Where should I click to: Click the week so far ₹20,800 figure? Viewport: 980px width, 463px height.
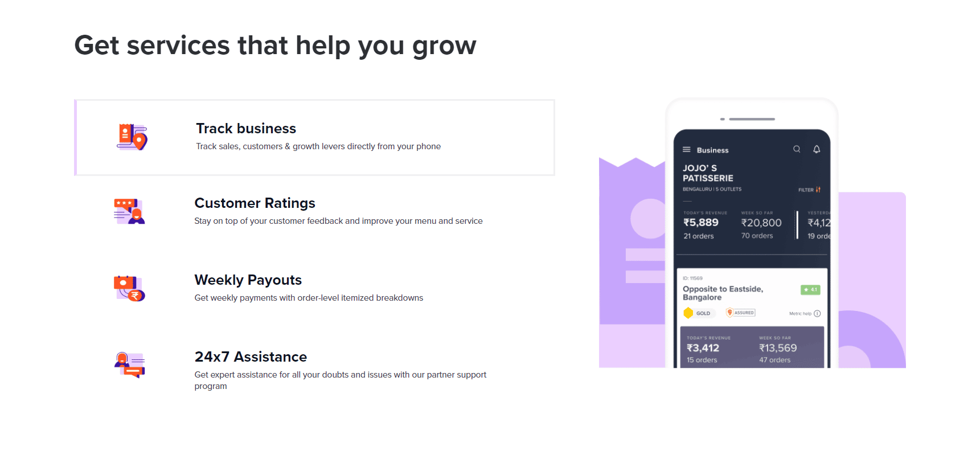coord(761,223)
